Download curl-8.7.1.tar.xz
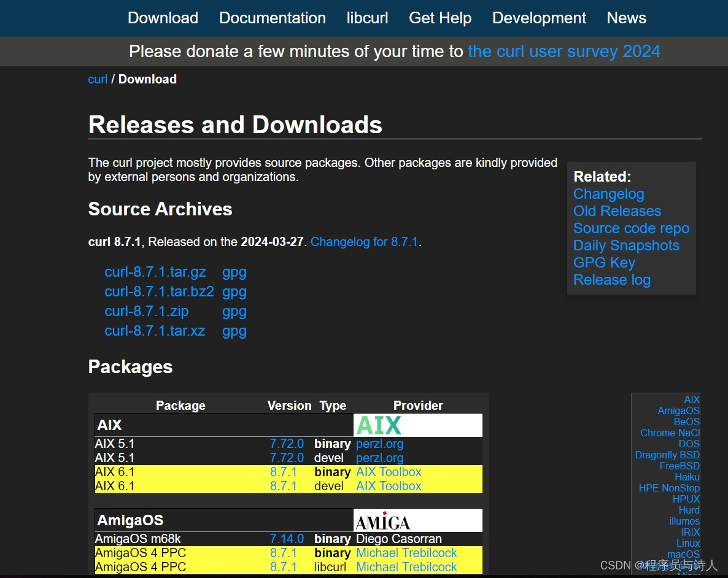The image size is (728, 578). point(155,331)
